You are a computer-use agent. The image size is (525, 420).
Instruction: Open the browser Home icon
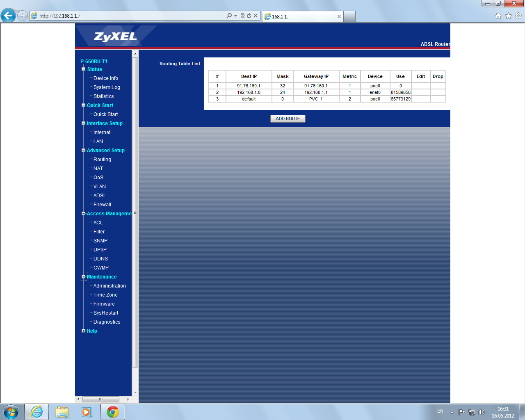point(498,16)
